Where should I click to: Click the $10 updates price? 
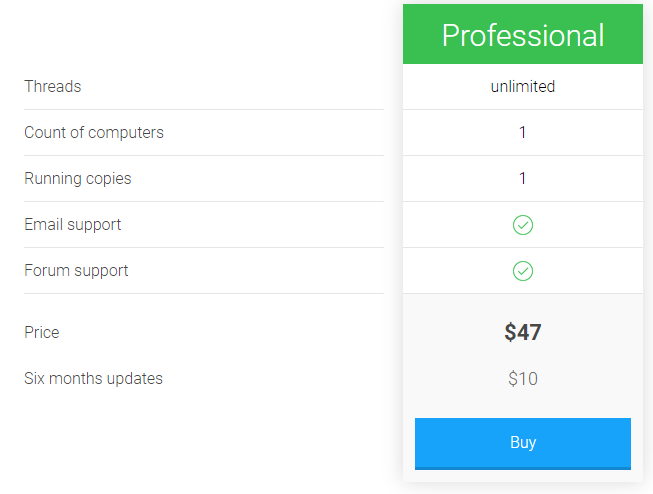click(x=523, y=379)
